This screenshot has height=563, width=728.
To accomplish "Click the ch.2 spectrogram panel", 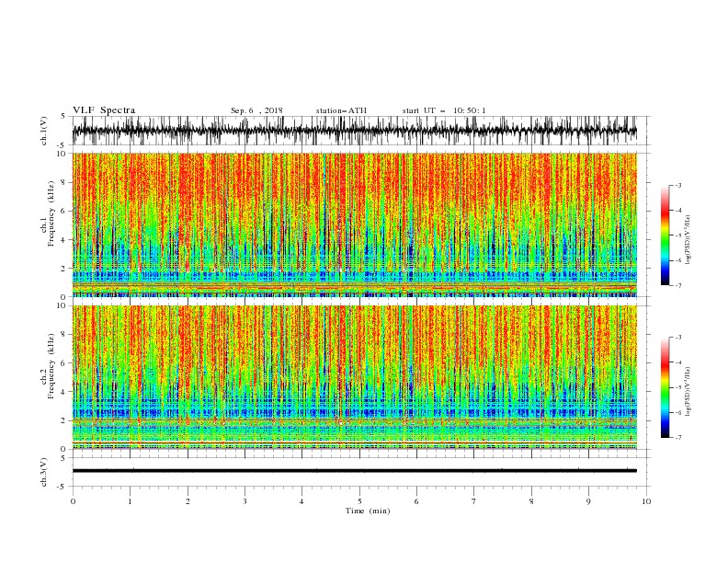I will point(355,377).
